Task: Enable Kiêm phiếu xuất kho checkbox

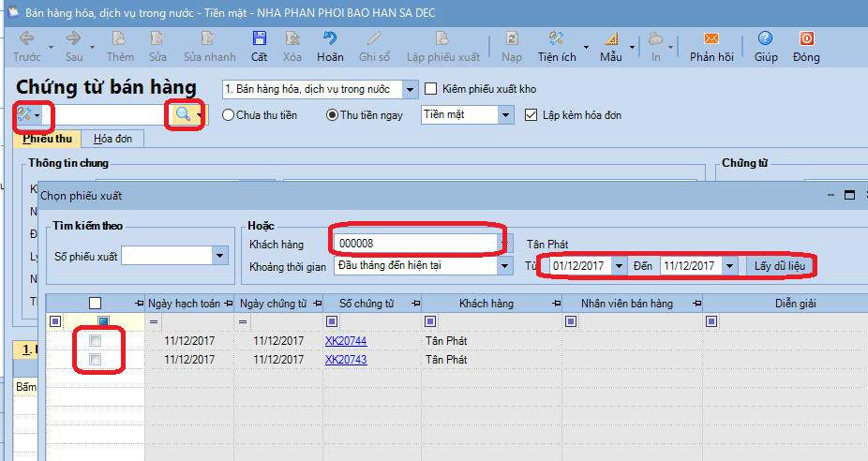Action: 430,89
